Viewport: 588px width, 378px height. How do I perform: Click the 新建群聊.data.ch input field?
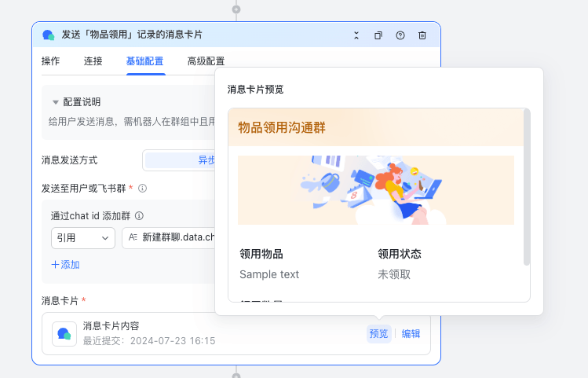(168, 238)
